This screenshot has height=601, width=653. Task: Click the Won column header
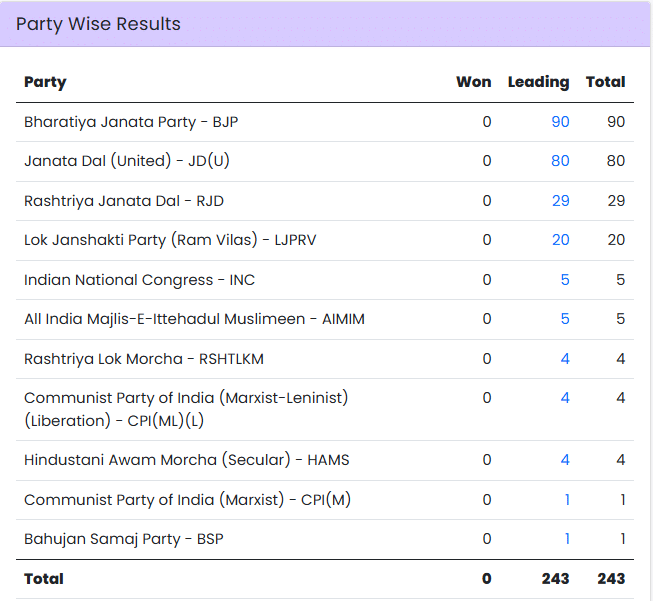(473, 82)
